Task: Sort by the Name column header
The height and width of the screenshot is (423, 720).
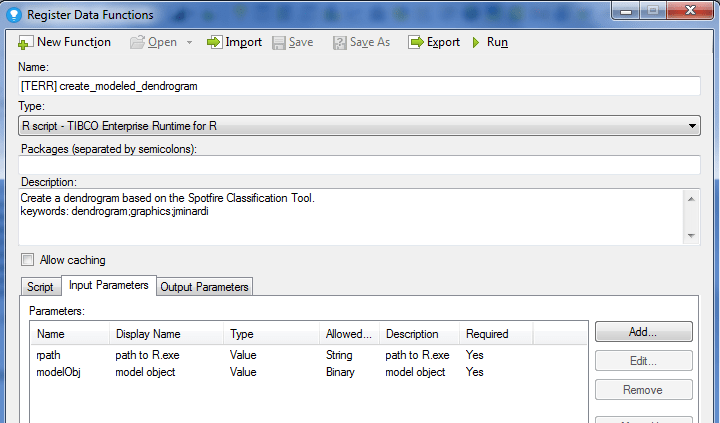Action: (x=70, y=334)
